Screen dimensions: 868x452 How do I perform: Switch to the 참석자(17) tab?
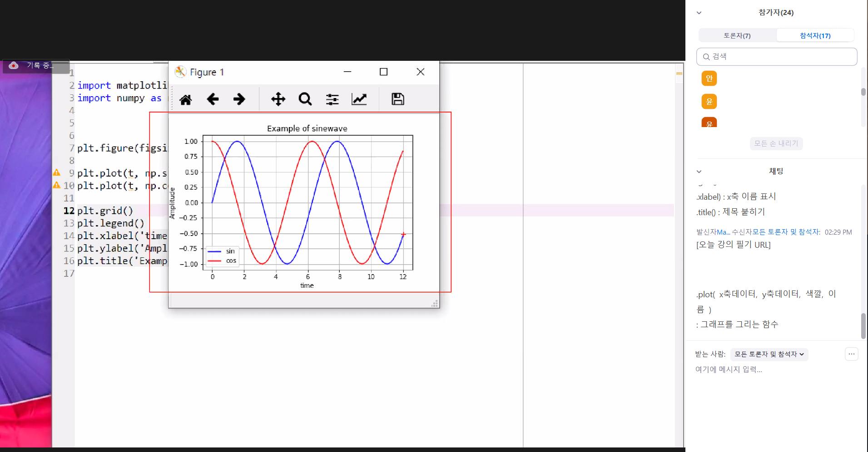[x=815, y=35]
